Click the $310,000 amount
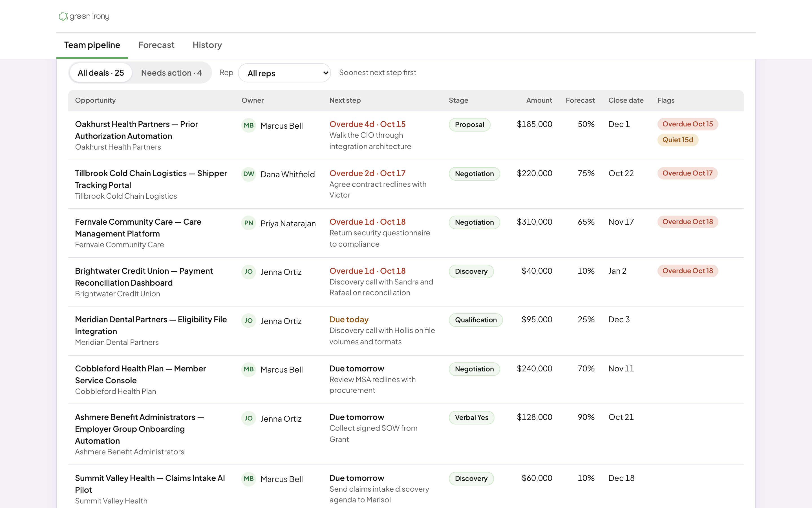The image size is (812, 508). [x=534, y=222]
